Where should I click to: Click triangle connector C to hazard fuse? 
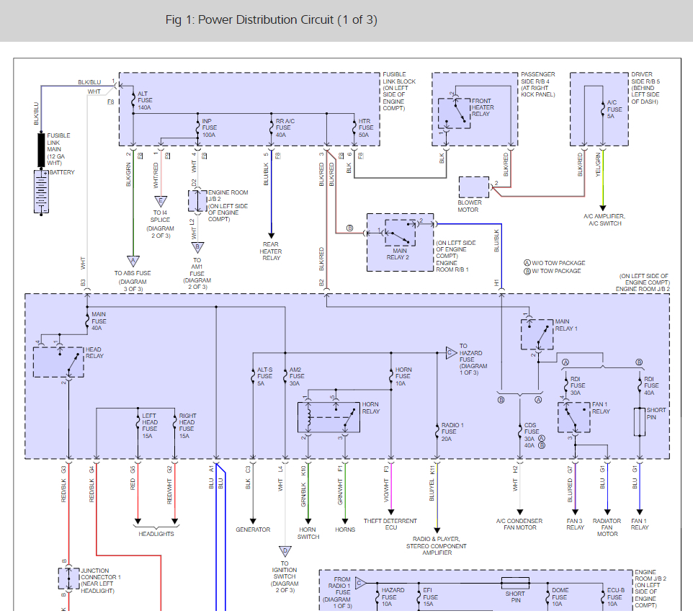(451, 352)
